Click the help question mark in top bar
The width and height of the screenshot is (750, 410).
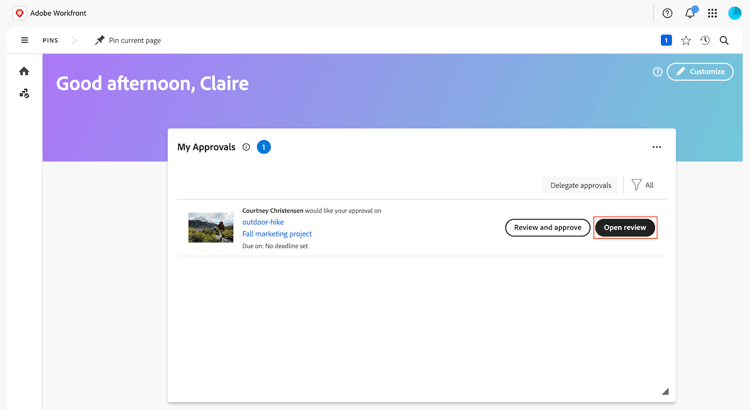pos(667,13)
